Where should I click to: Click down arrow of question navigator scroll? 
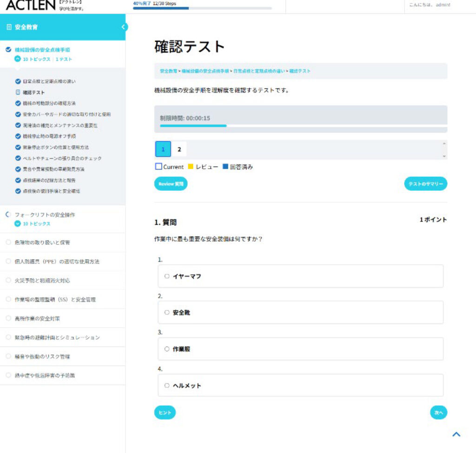tap(444, 156)
